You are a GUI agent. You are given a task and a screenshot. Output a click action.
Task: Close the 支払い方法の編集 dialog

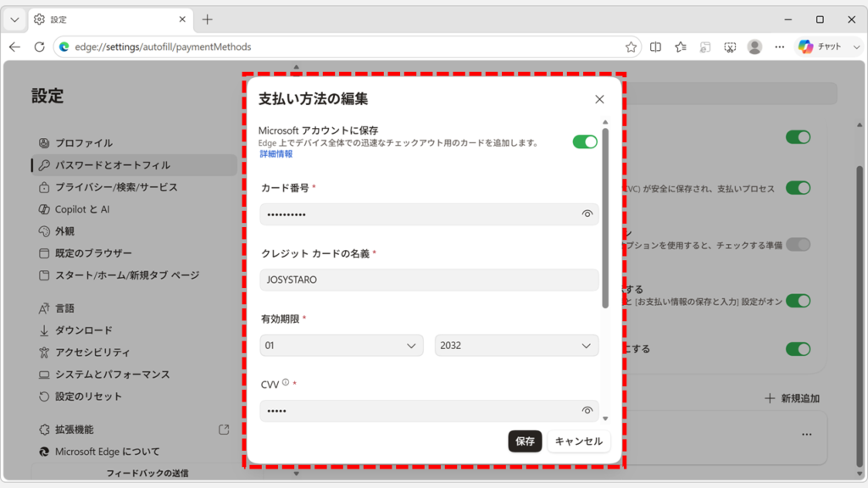click(599, 100)
